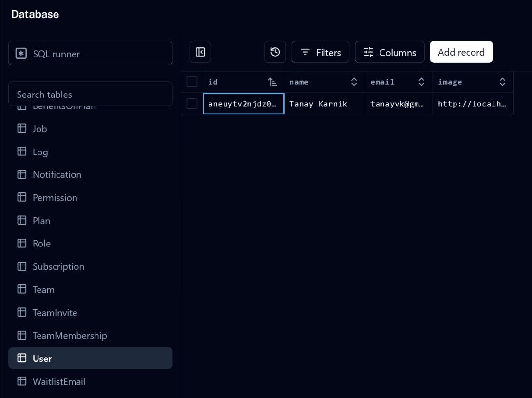The height and width of the screenshot is (398, 532).
Task: Click the history clock icon in toolbar
Action: coord(275,52)
